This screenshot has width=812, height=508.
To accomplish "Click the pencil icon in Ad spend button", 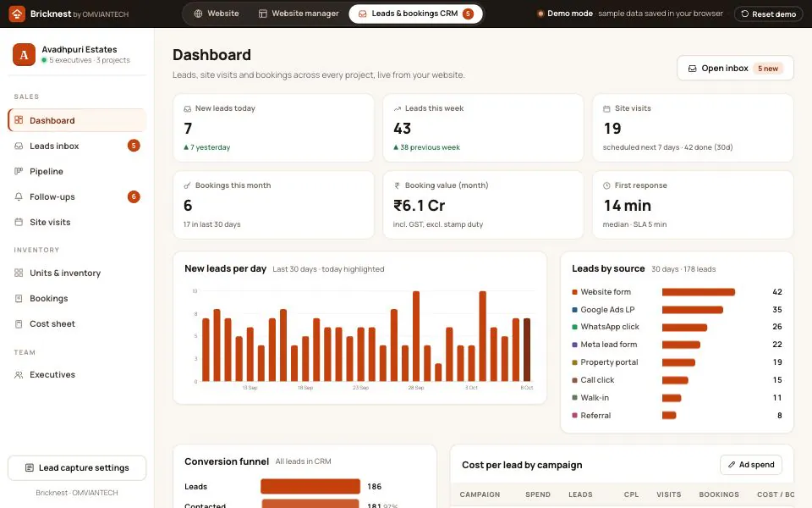I will tap(732, 465).
